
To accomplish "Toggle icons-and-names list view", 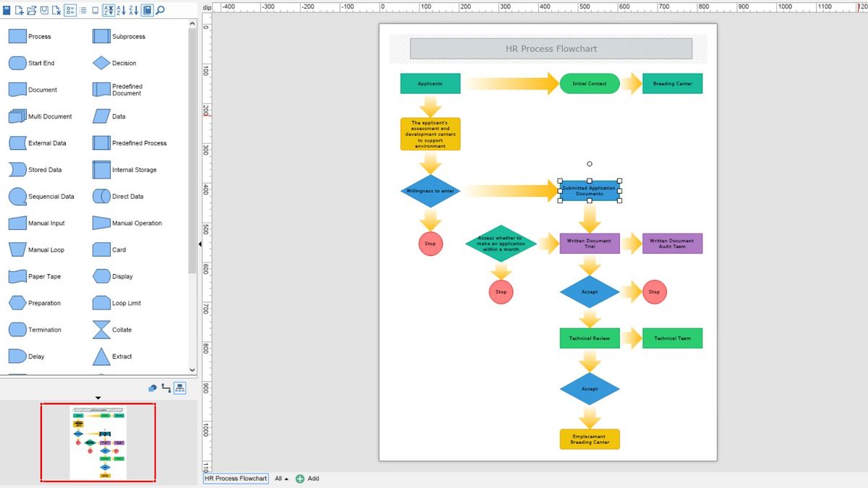I will 70,10.
